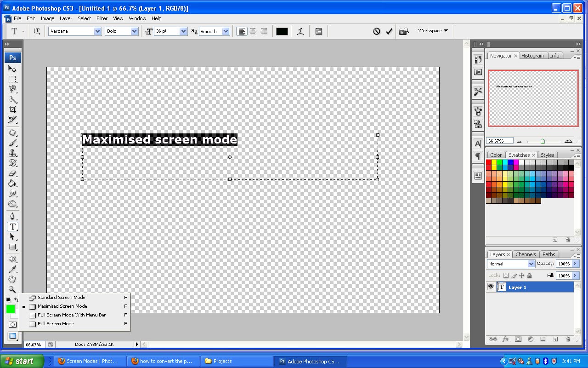Open the Actions panel from the dock
588x368 pixels.
pos(477,71)
